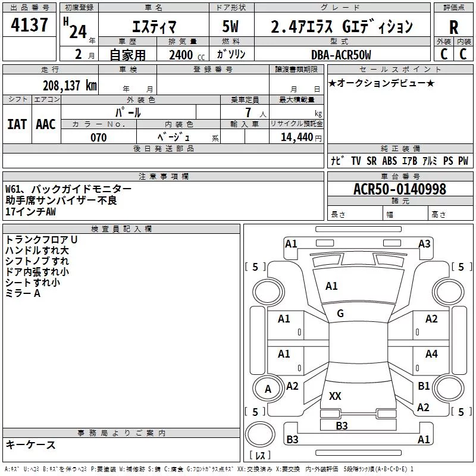This screenshot has width=476, height=476.
Task: Click the A4 mark on right rear door
Action: tap(431, 353)
